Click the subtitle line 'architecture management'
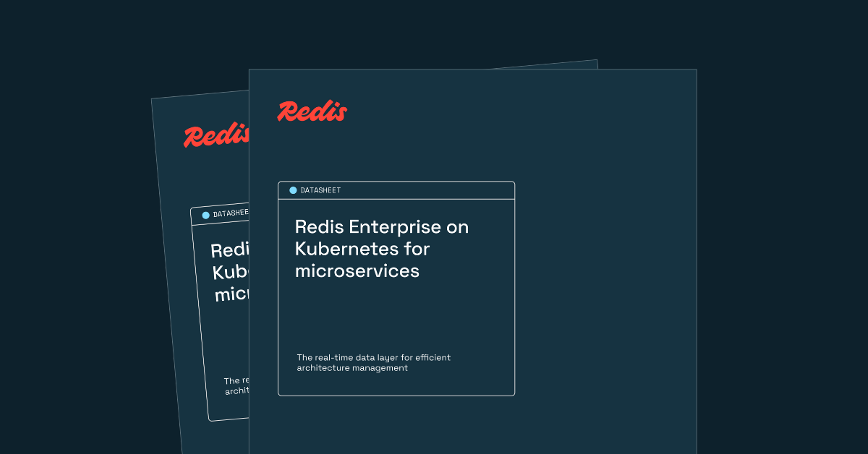 [x=352, y=368]
